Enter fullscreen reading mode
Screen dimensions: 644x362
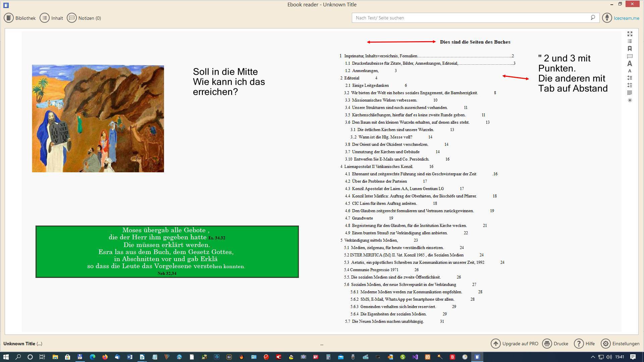(630, 34)
